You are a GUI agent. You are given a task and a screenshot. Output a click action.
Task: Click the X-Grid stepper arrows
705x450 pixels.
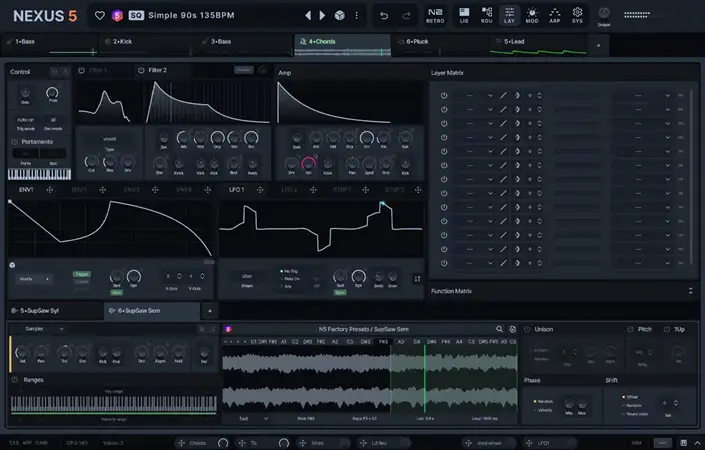click(x=179, y=276)
